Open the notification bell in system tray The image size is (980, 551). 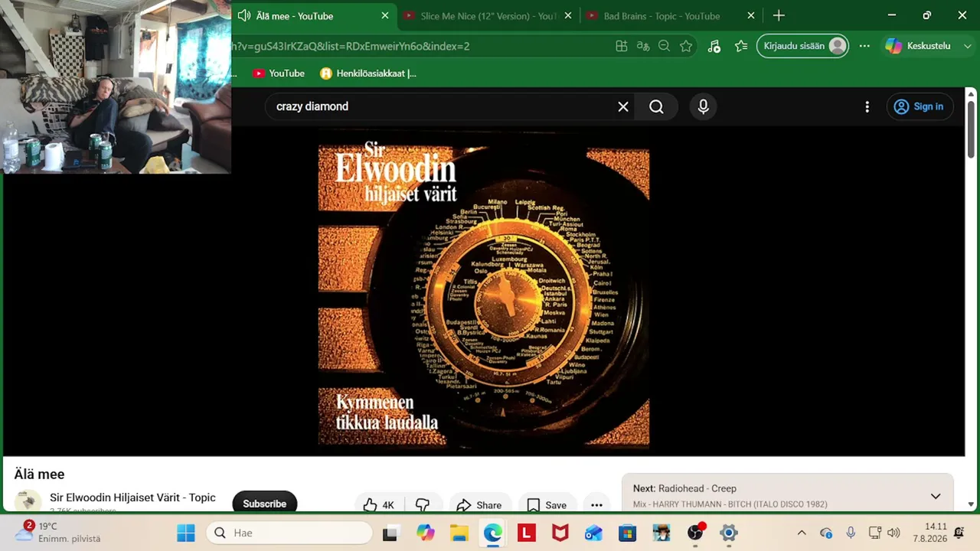tap(959, 533)
